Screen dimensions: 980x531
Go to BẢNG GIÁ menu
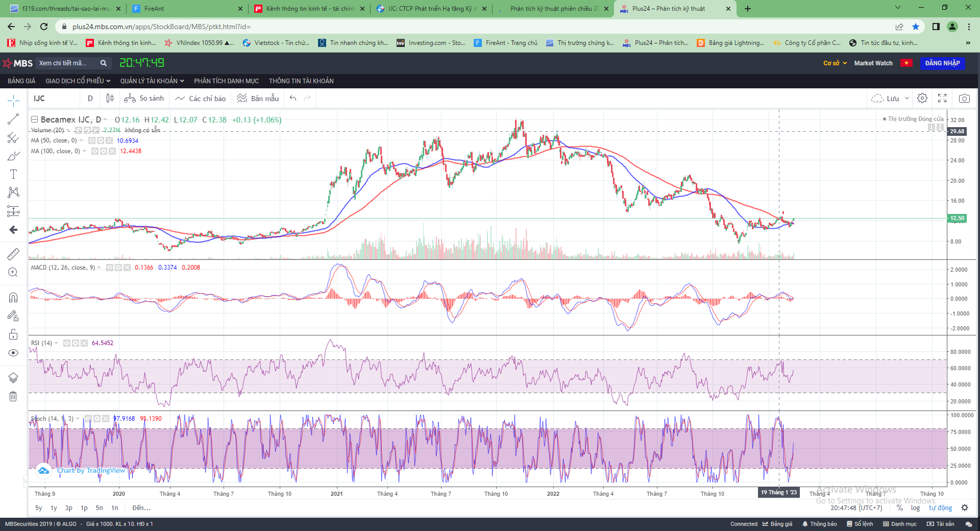[21, 81]
